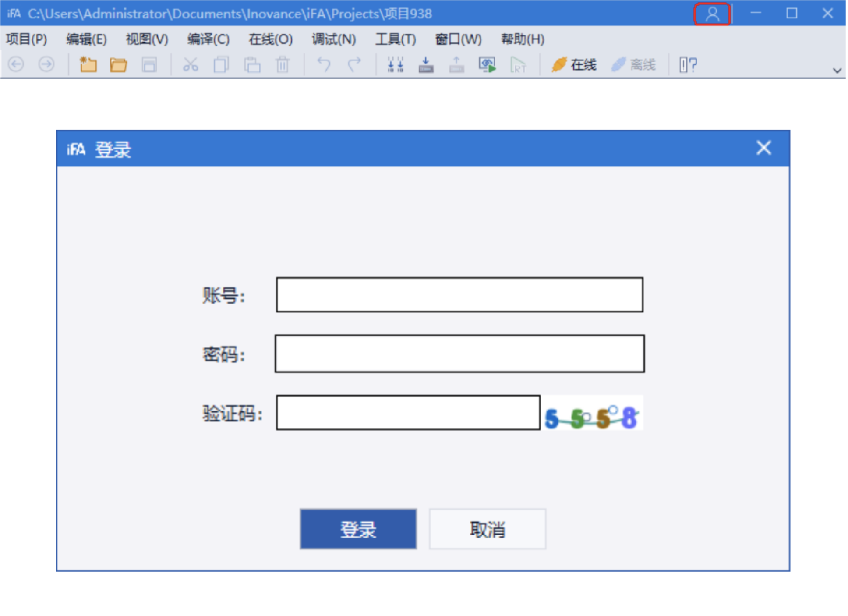The height and width of the screenshot is (616, 848).
Task: Open a project using the open folder icon
Action: coord(117,64)
